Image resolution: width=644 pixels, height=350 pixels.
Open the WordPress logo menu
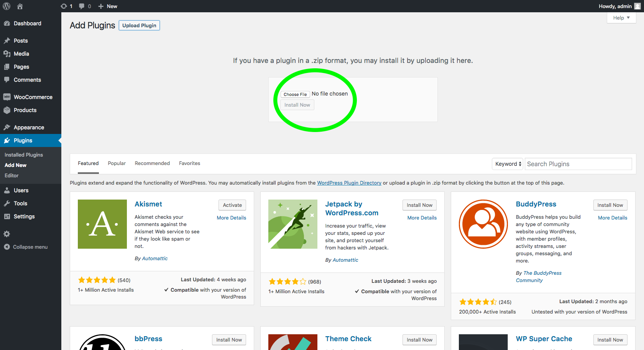coord(7,6)
